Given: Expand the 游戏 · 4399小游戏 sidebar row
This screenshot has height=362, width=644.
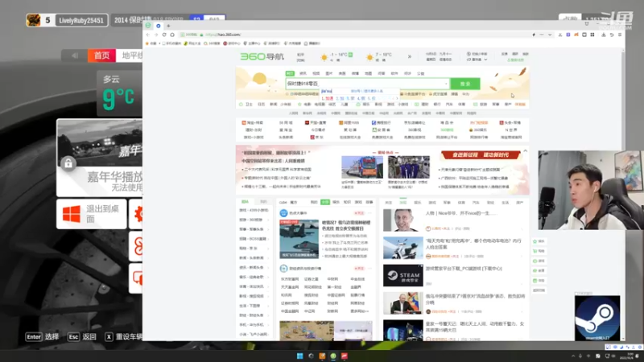Looking at the screenshot, I should [x=254, y=210].
